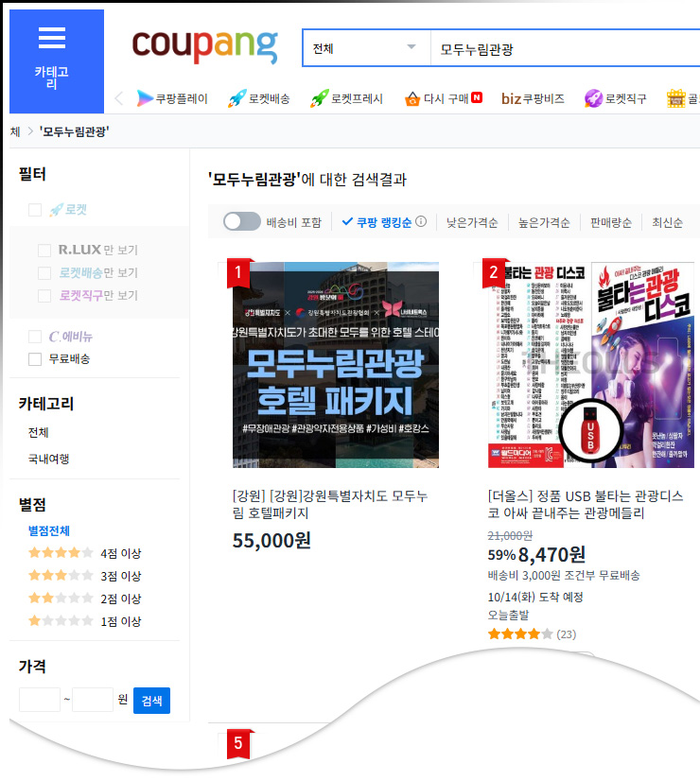Click the Coupang logo
Viewport: 700px width, 781px height.
(204, 46)
